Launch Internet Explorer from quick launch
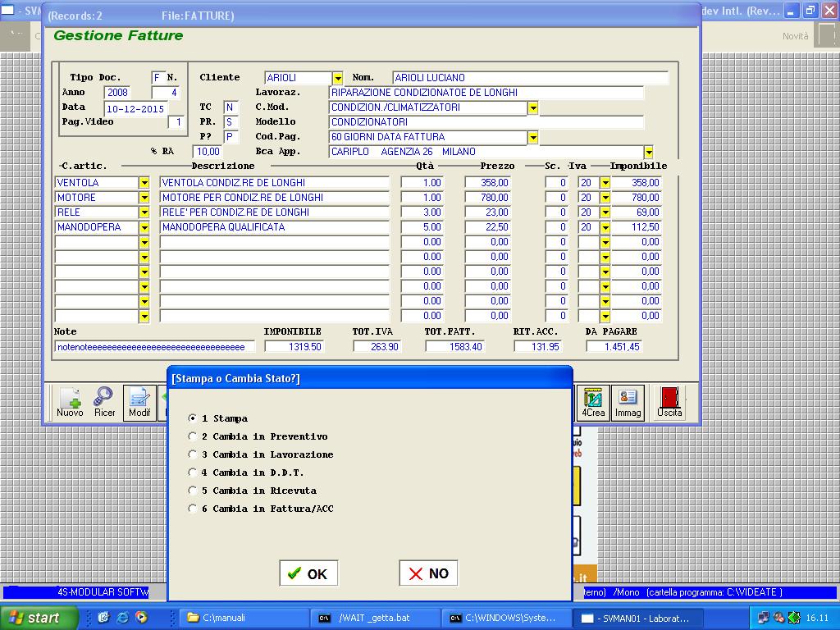Viewport: 840px width, 630px height. click(x=123, y=618)
